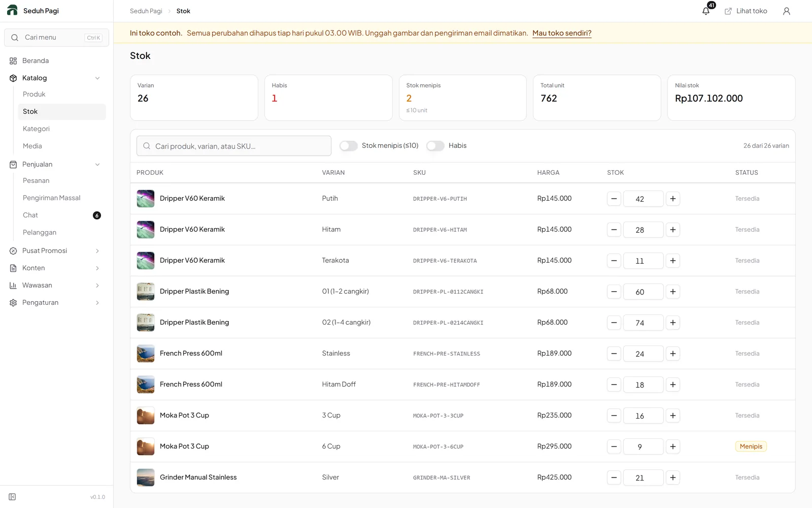The width and height of the screenshot is (812, 508).
Task: Open Pesanan under Penjualan
Action: pos(62,180)
